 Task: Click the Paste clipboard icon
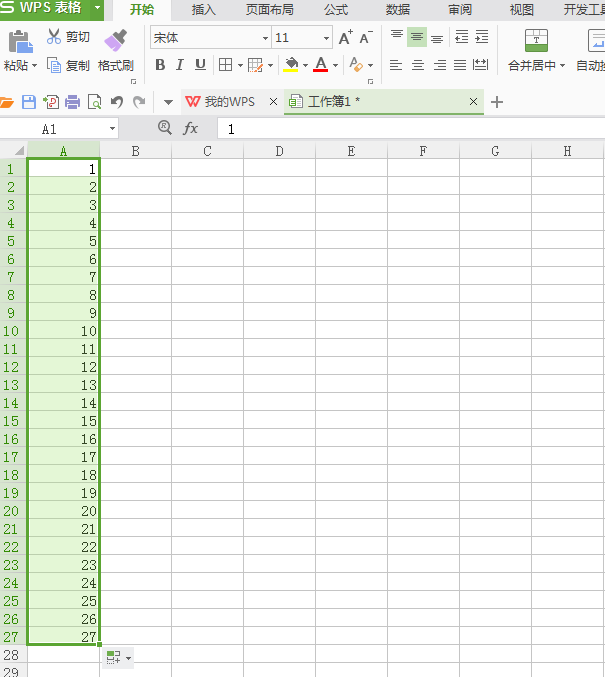pos(20,41)
